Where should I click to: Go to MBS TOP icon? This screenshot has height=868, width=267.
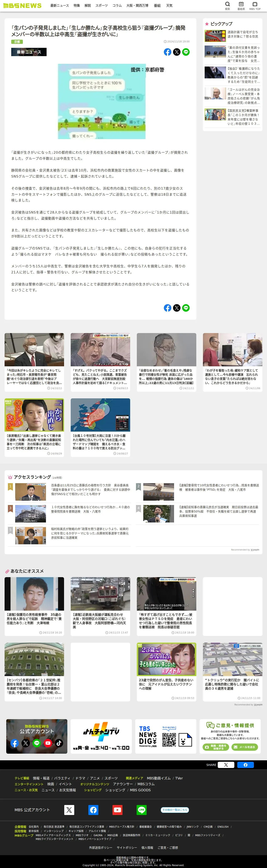point(255,5)
